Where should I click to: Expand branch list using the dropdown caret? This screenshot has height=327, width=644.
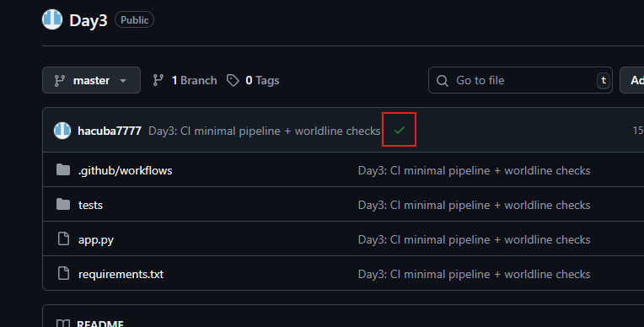click(x=123, y=81)
